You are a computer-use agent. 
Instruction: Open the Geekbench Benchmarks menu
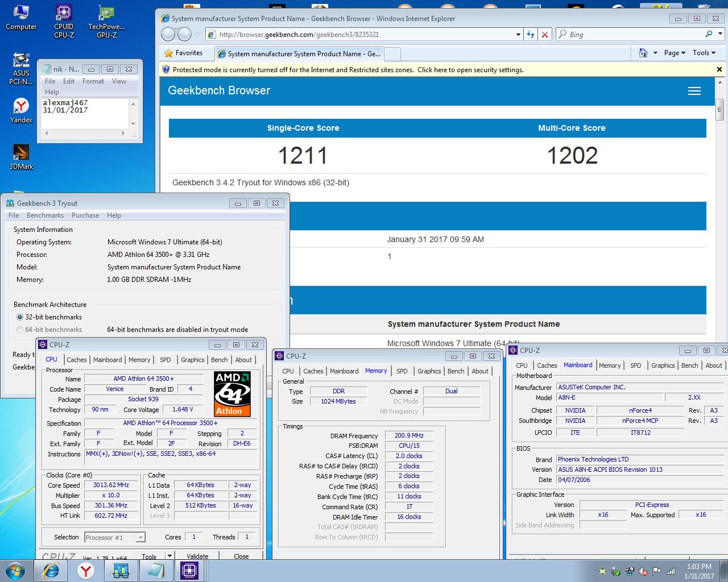pos(45,215)
